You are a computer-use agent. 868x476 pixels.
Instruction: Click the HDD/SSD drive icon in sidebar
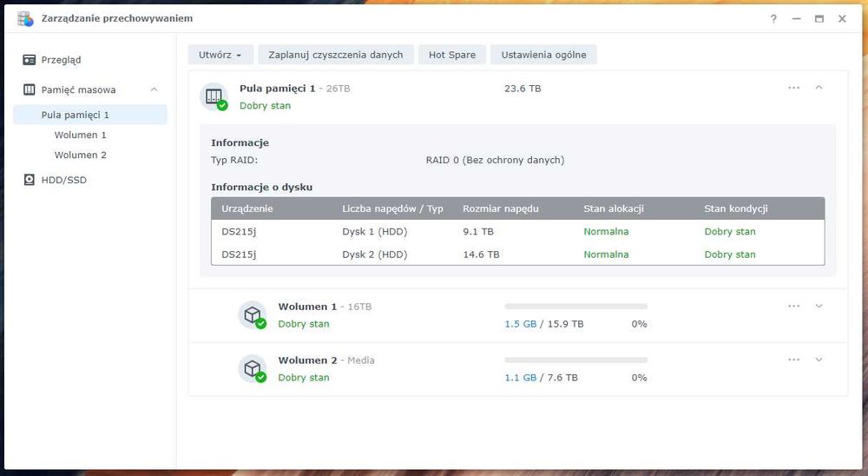pyautogui.click(x=30, y=180)
